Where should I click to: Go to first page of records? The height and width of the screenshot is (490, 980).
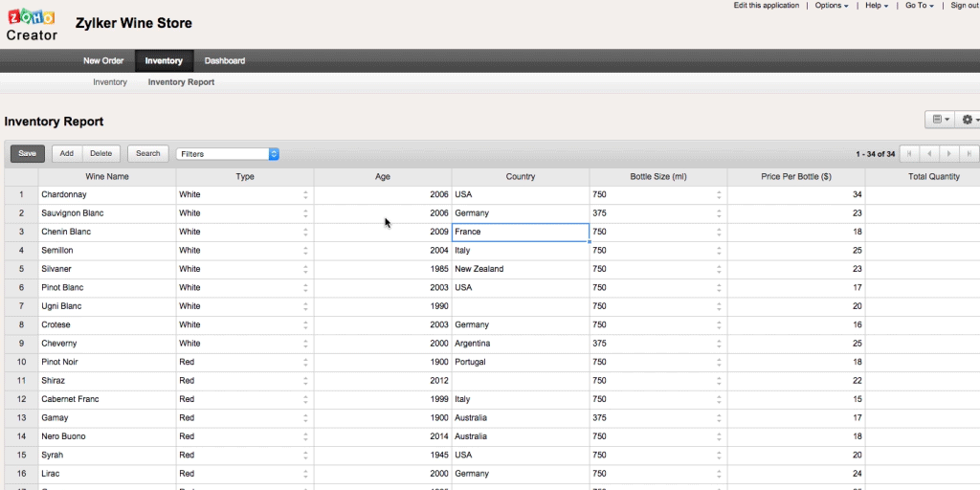click(x=909, y=153)
